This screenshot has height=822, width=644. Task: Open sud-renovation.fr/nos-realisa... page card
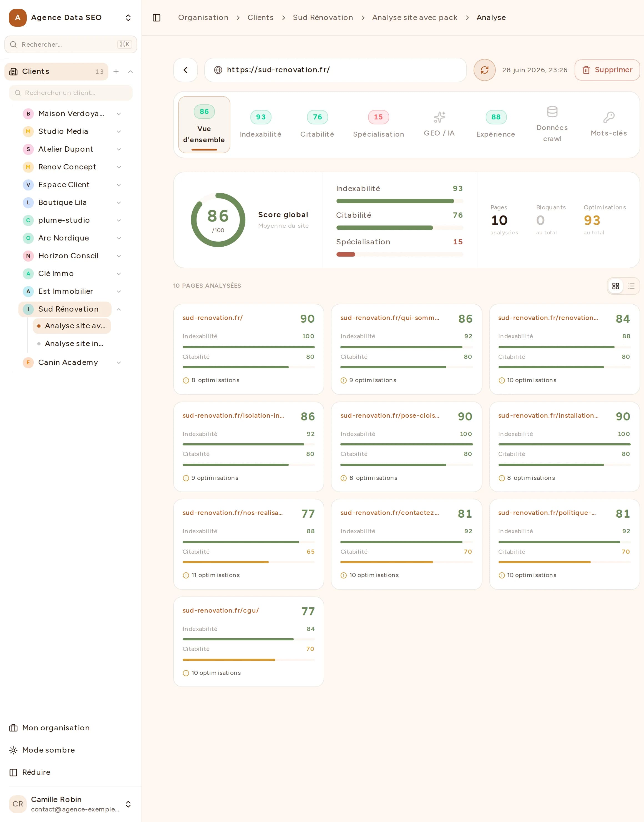coord(248,544)
